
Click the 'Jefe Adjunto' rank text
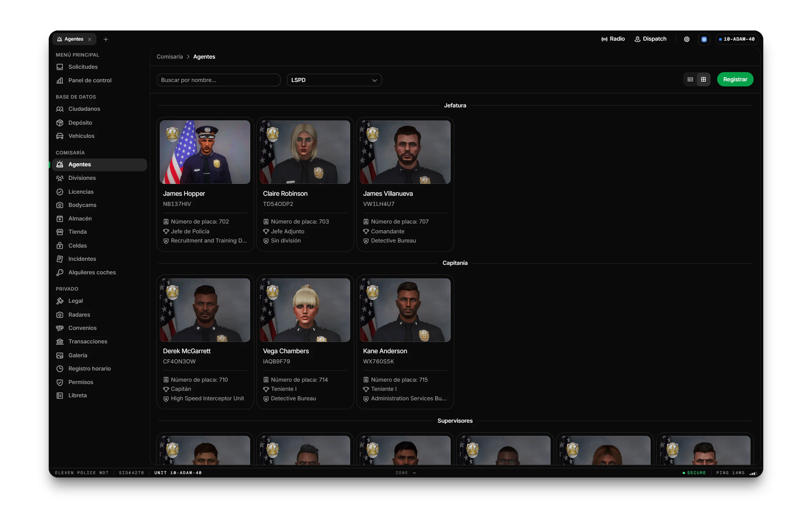(x=288, y=231)
